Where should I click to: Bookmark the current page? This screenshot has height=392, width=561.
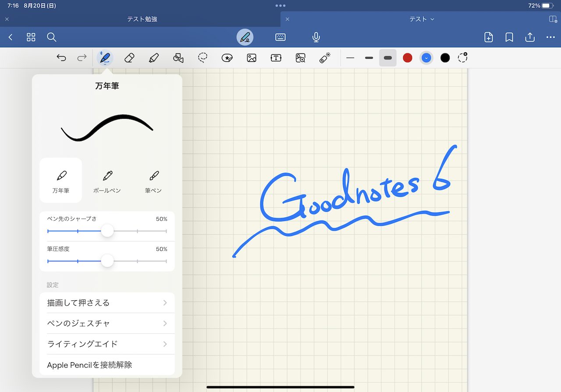pyautogui.click(x=509, y=37)
